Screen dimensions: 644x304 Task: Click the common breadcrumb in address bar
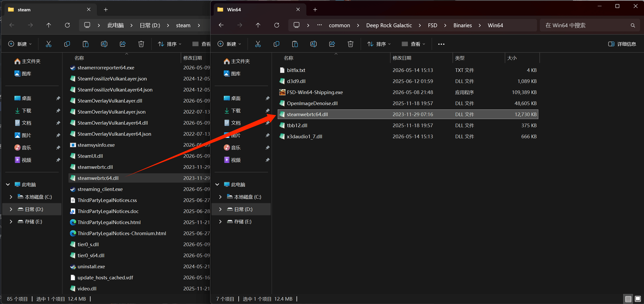pos(339,25)
